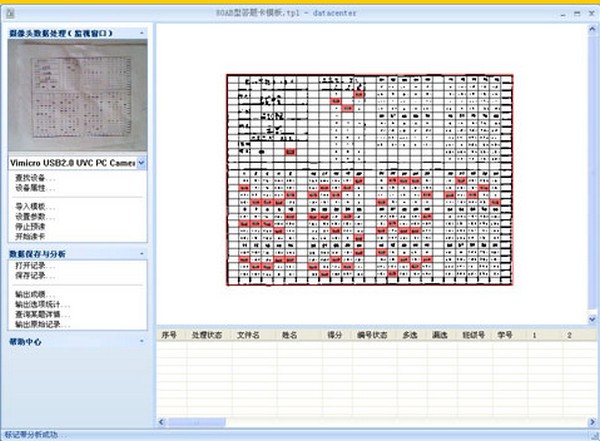The height and width of the screenshot is (441, 600).
Task: Open the Vimicro USB2.0 camera device dropdown
Action: tap(141, 163)
